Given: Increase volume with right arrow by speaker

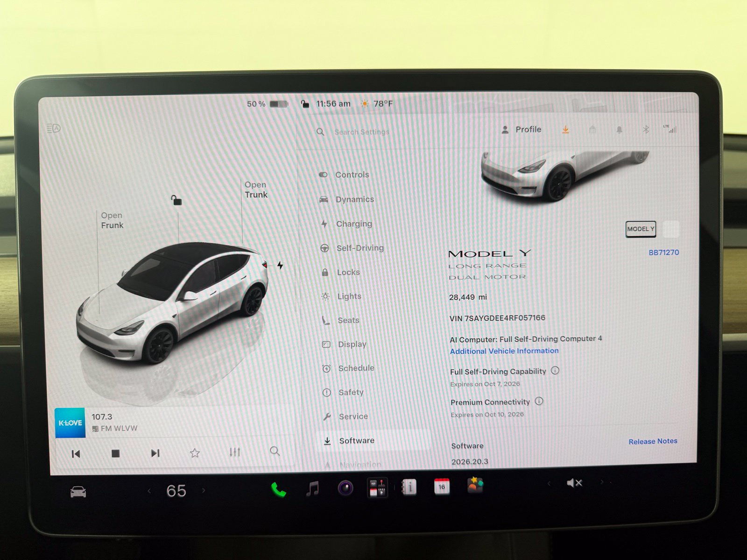Looking at the screenshot, I should coord(602,482).
